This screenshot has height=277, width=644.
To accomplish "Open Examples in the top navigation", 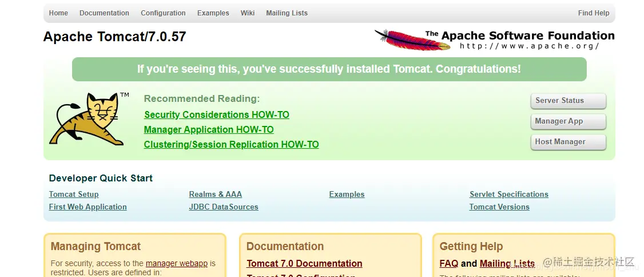I will coord(213,13).
